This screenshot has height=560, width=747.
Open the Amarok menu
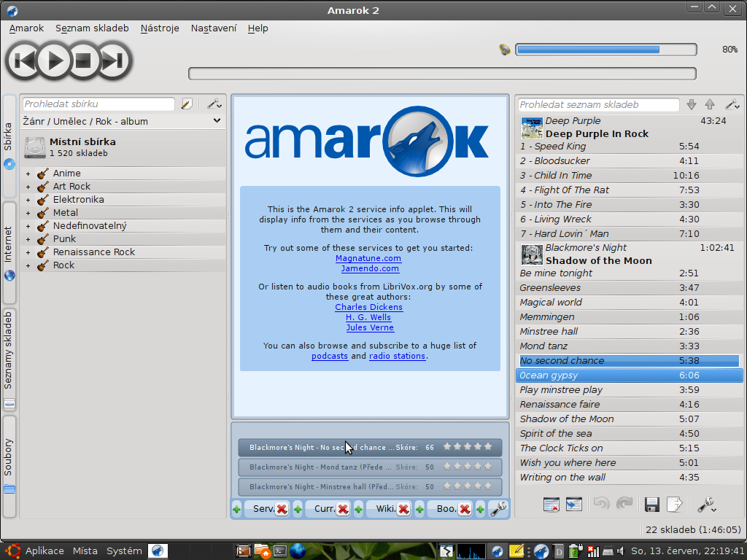tap(26, 28)
